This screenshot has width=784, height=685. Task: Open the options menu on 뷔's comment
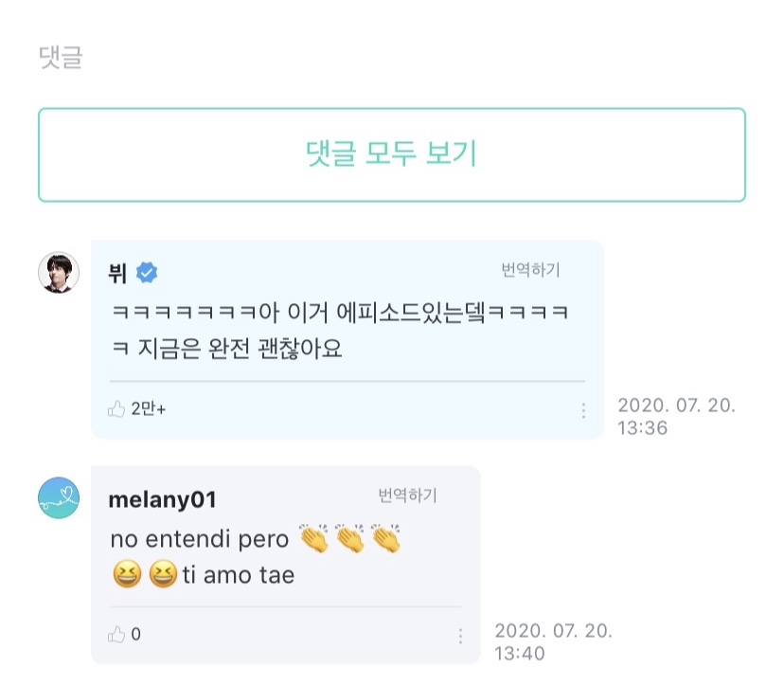pos(584,410)
